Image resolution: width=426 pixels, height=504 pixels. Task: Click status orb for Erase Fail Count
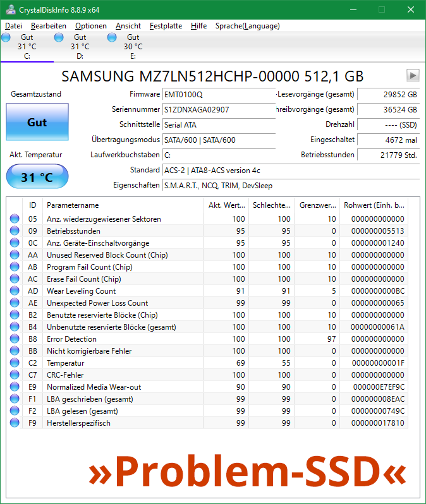15,279
